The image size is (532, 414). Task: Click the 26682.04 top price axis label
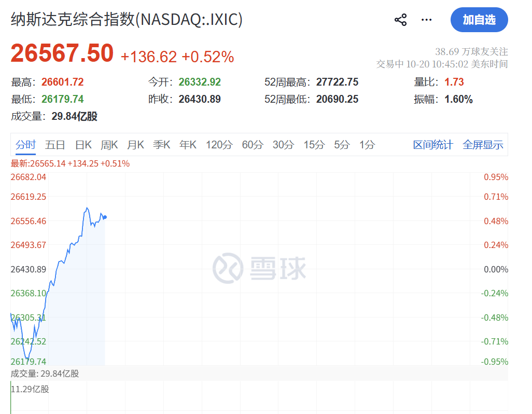click(28, 177)
